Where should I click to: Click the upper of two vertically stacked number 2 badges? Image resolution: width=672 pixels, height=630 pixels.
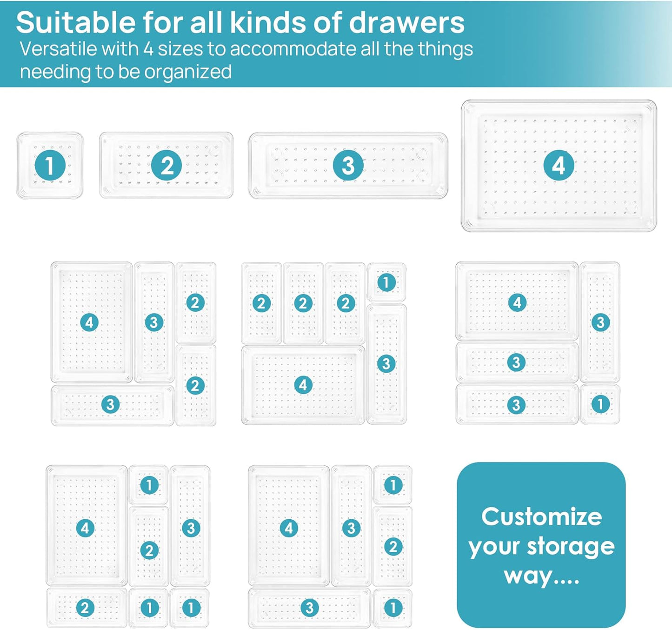195,303
